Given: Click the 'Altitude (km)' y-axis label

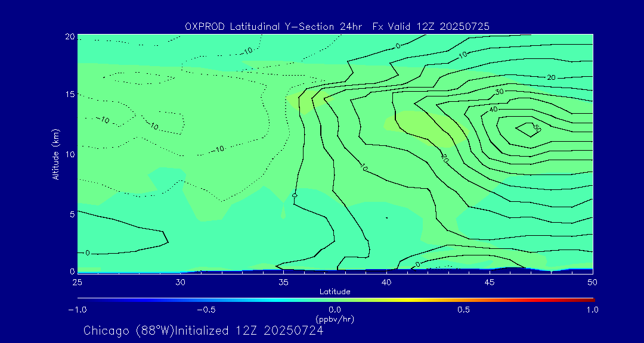Looking at the screenshot, I should 55,154.
